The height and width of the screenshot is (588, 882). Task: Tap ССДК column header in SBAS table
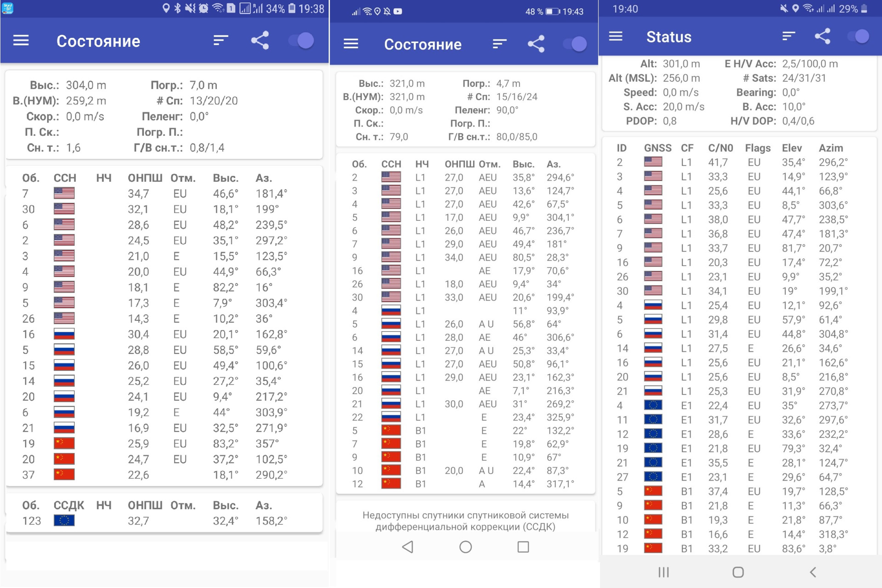click(68, 505)
